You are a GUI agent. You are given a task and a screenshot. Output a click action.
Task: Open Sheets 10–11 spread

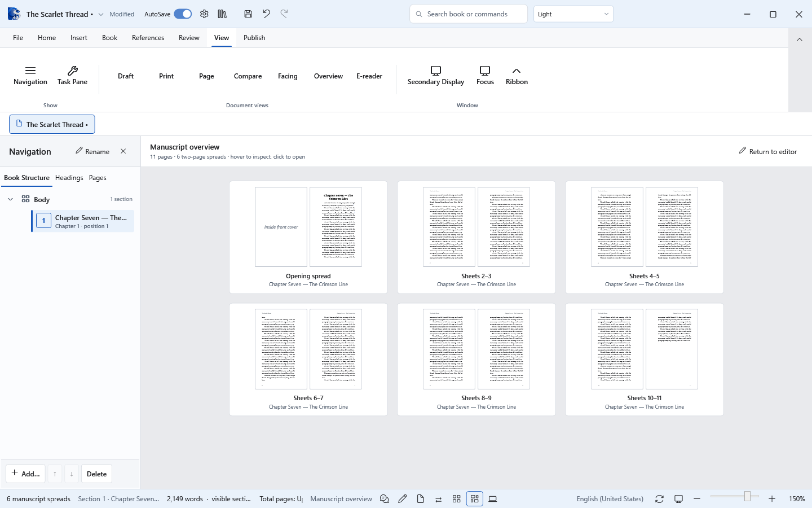coord(645,360)
